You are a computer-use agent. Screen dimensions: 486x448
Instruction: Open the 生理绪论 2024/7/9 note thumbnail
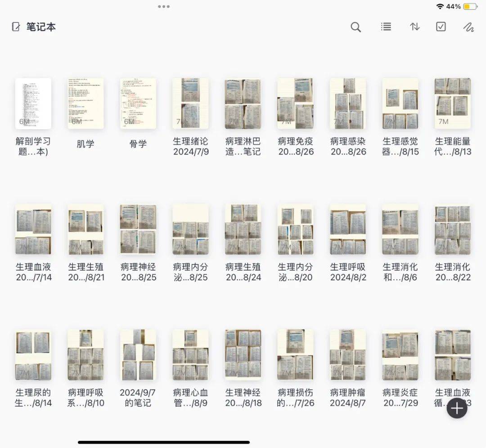tap(190, 104)
